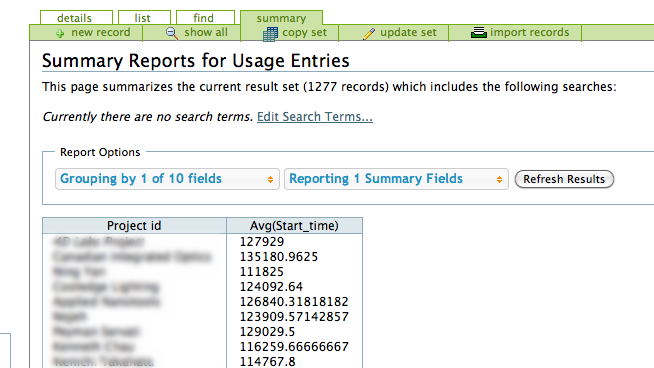The height and width of the screenshot is (368, 654).
Task: Click the green plus new record icon
Action: [60, 33]
